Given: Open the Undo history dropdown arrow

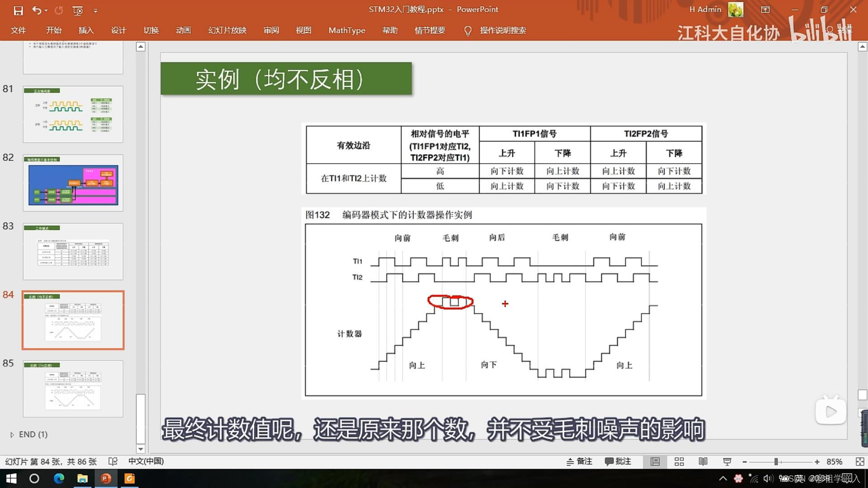Looking at the screenshot, I should pyautogui.click(x=46, y=10).
